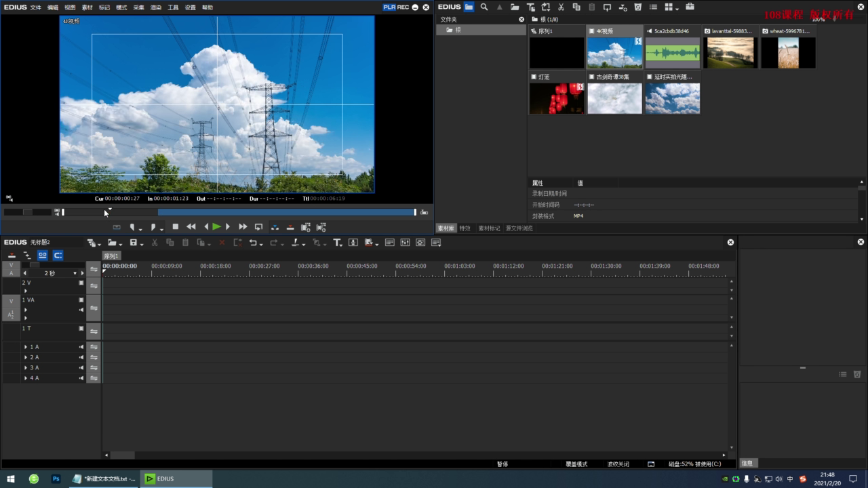Toggle loop playback in the player
This screenshot has width=868, height=488.
[x=258, y=227]
